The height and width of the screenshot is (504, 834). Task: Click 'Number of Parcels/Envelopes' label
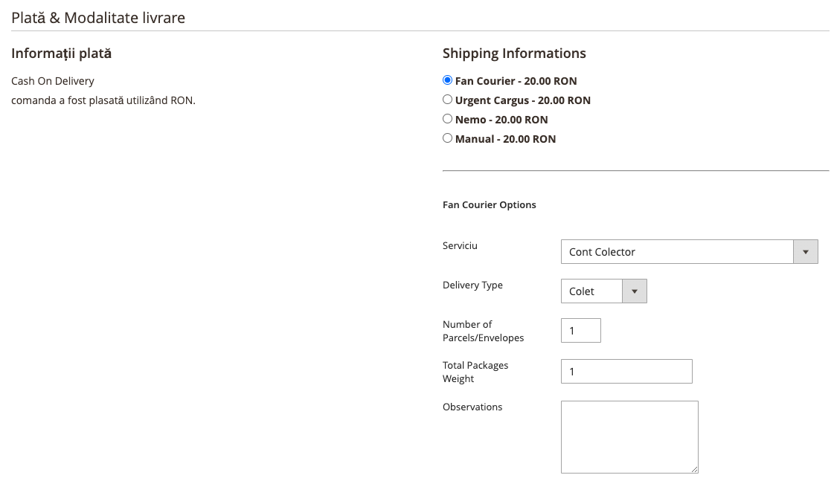(x=483, y=331)
